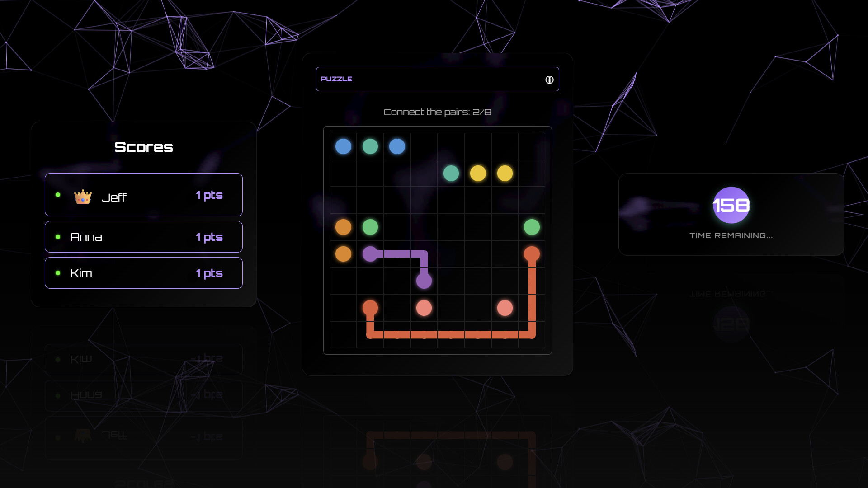868x488 pixels.
Task: Click the right salmon-pink dot
Action: tap(505, 308)
